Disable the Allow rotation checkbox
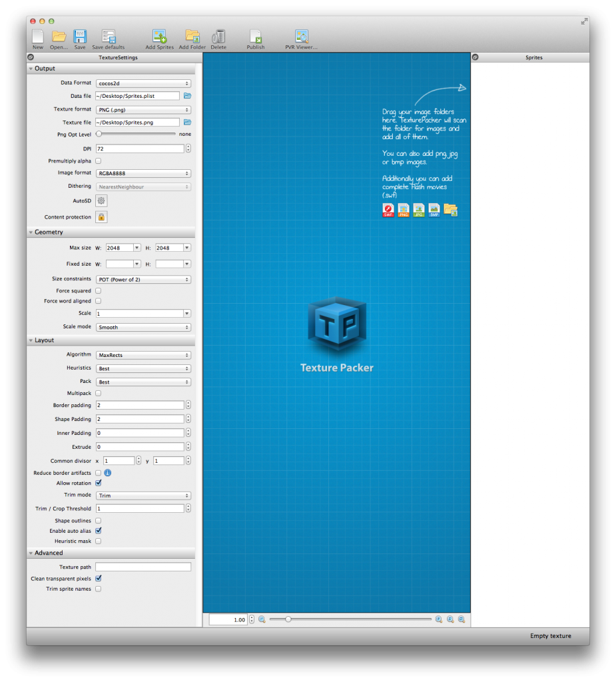This screenshot has height=682, width=616. click(x=99, y=483)
